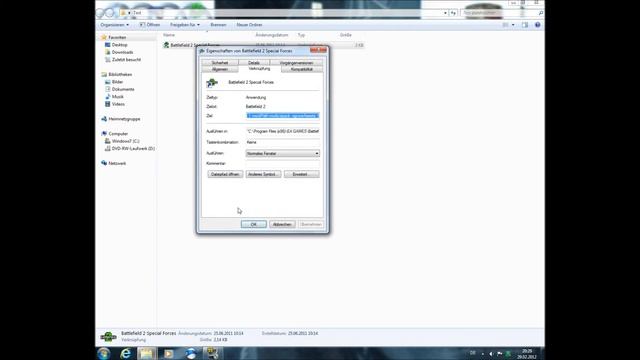Screen dimensions: 640x360
Task: Click the Favoriten star icon
Action: click(x=104, y=37)
